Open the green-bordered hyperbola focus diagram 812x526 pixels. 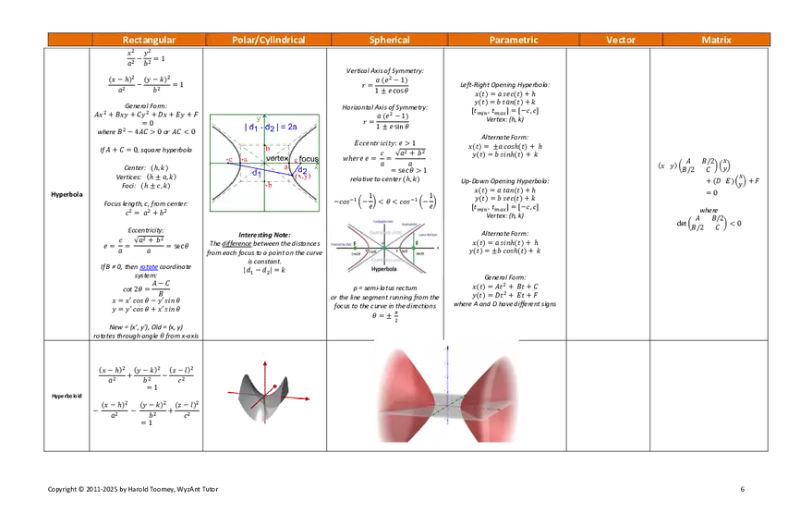[265, 163]
